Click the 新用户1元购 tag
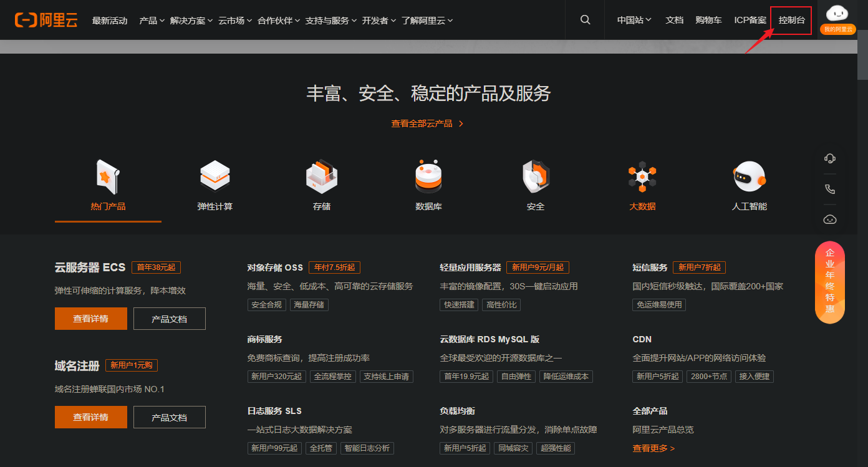This screenshot has height=467, width=868. (x=132, y=365)
